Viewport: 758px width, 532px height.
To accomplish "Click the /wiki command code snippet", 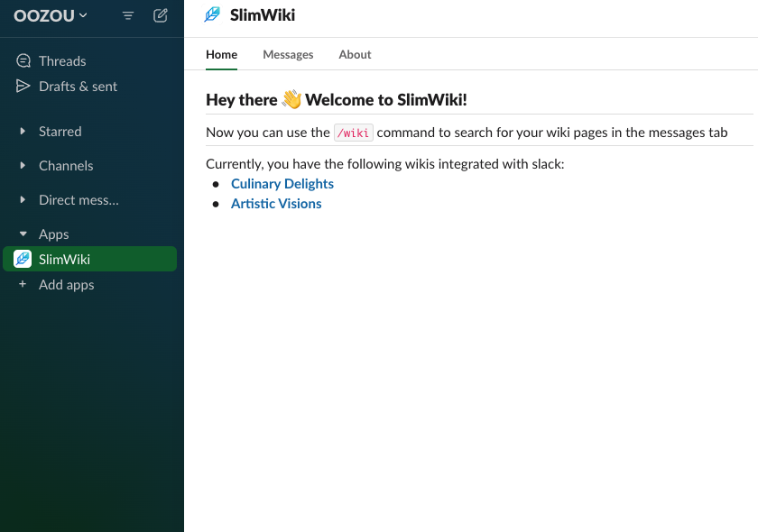I will [x=353, y=133].
